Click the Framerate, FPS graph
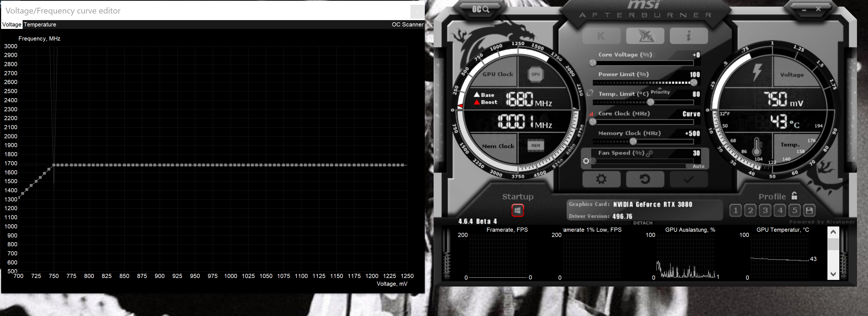The width and height of the screenshot is (868, 316). [x=498, y=257]
